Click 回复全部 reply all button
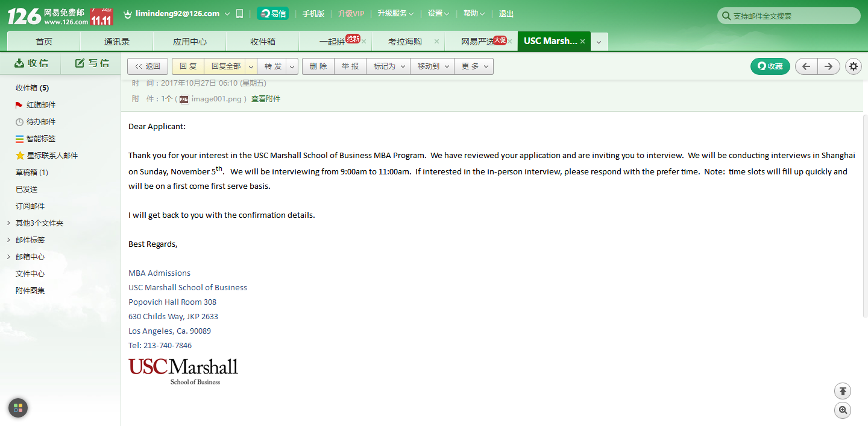This screenshot has width=868, height=426. (x=225, y=66)
